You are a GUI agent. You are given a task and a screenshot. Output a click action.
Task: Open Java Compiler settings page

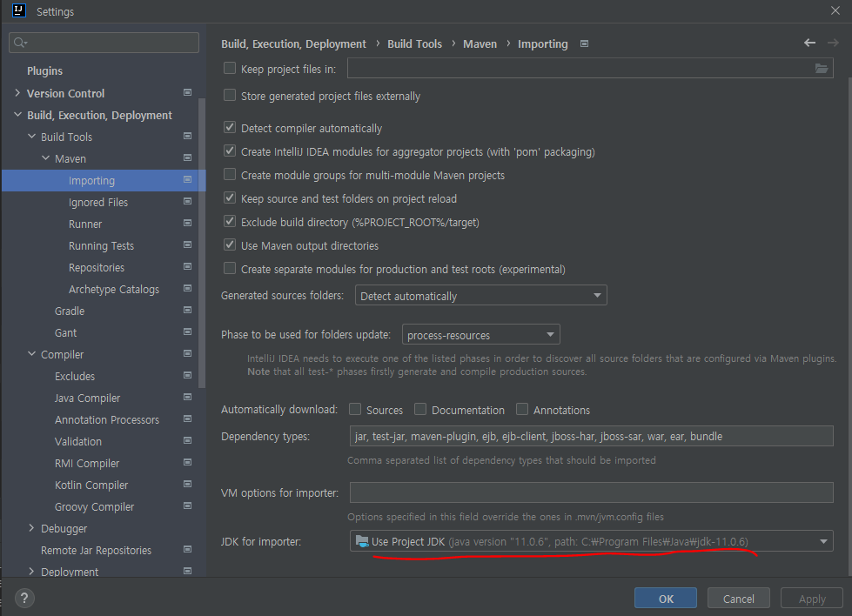click(x=88, y=398)
